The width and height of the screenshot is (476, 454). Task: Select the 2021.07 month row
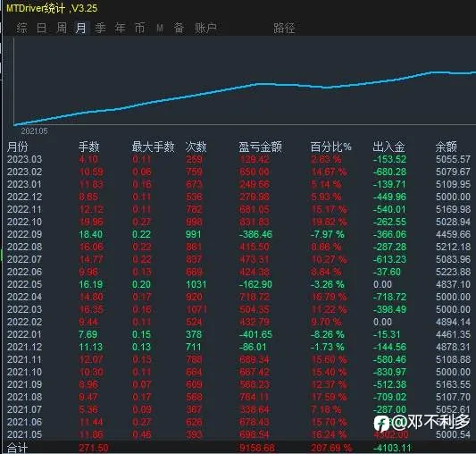point(238,409)
